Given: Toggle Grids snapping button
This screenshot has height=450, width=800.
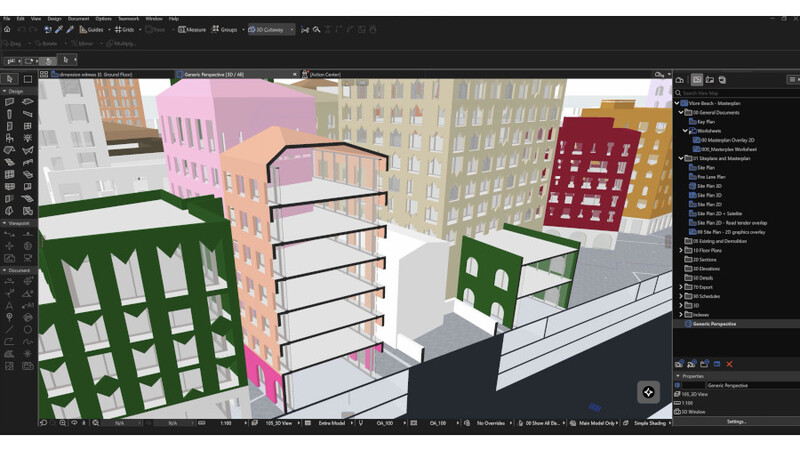Looking at the screenshot, I should (x=124, y=30).
